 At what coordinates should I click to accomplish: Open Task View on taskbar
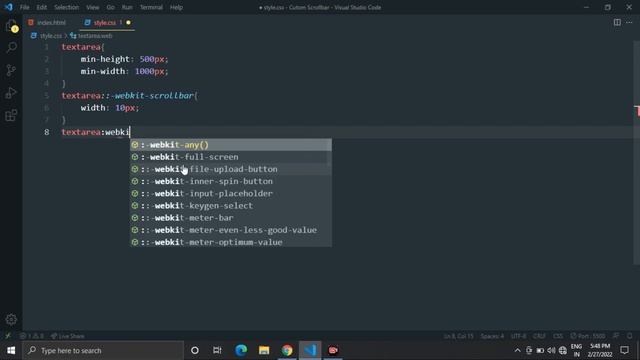point(217,350)
